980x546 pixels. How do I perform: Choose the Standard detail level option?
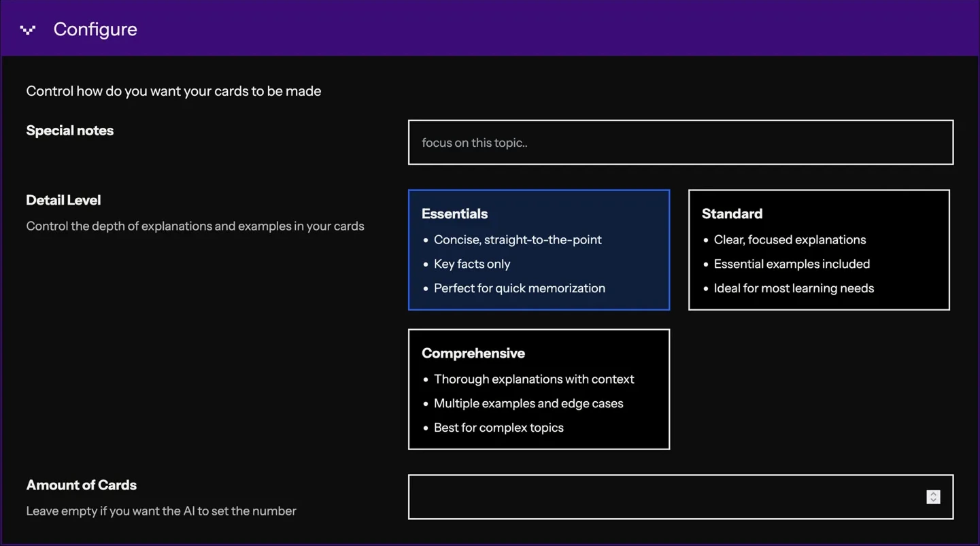[x=818, y=250]
